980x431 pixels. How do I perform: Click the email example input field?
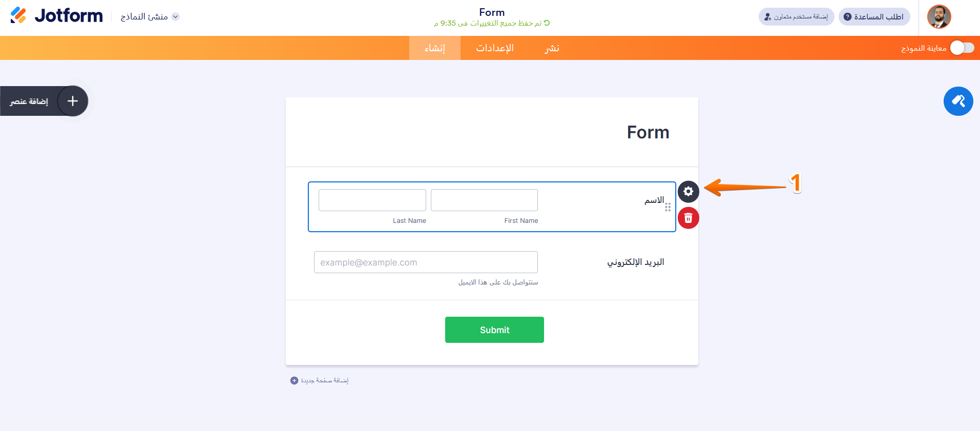426,262
